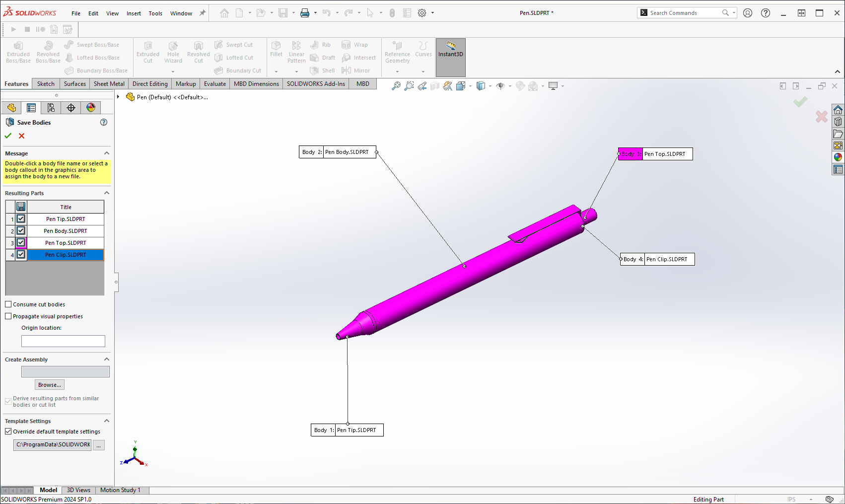
Task: Switch to the Motion Study 1 tab
Action: pos(120,490)
